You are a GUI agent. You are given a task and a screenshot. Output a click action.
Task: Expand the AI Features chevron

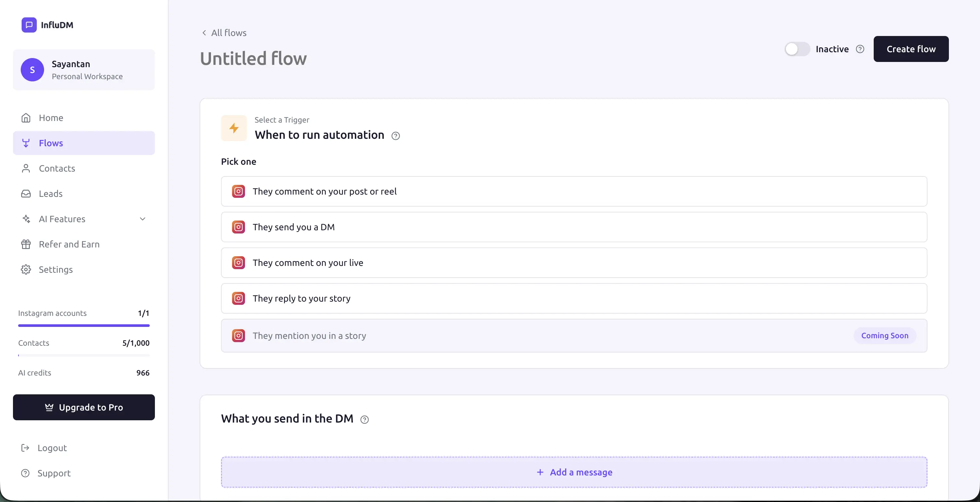point(143,219)
